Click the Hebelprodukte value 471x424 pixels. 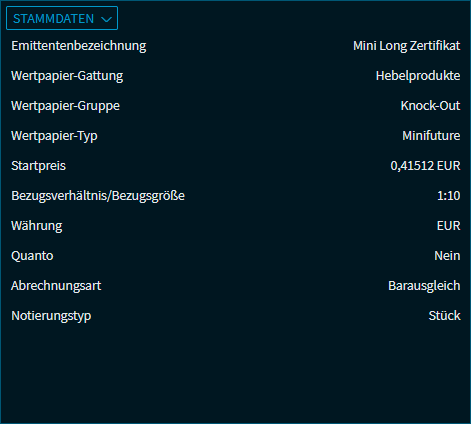tap(418, 76)
